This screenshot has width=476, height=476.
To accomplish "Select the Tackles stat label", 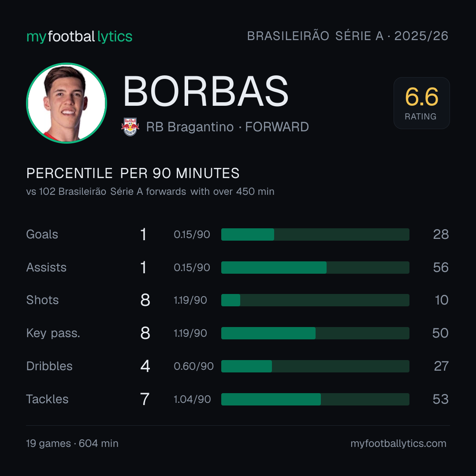I will click(47, 399).
